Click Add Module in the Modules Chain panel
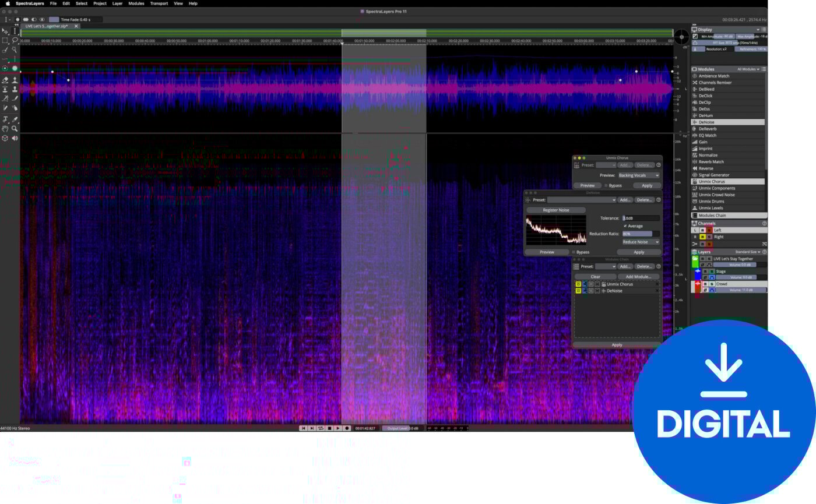This screenshot has height=504, width=816. click(x=638, y=276)
